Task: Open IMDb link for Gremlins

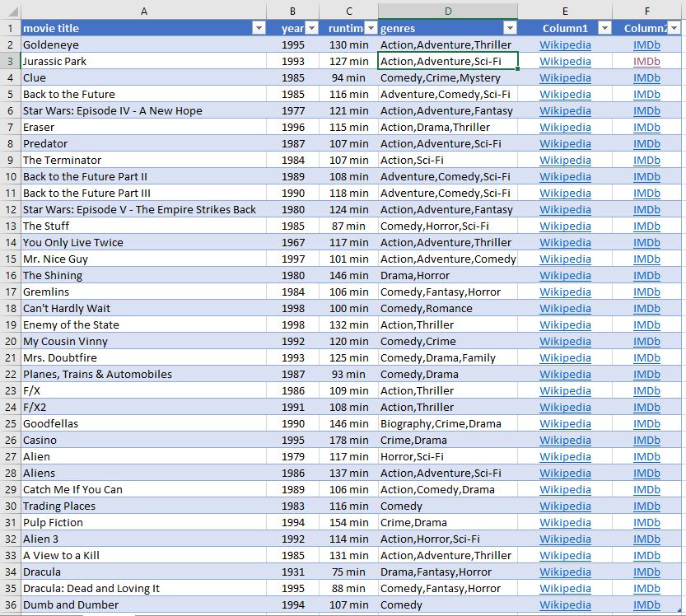Action: click(646, 292)
